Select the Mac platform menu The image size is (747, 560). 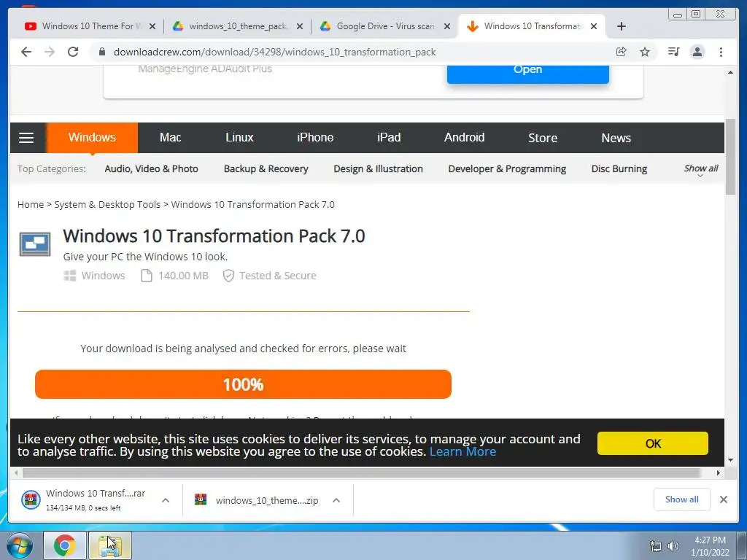point(170,138)
